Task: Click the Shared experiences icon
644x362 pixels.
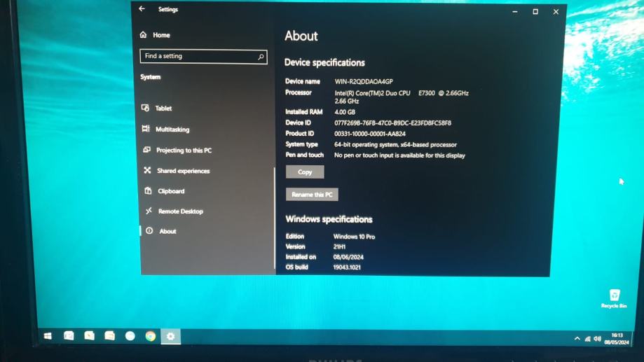Action: click(147, 170)
